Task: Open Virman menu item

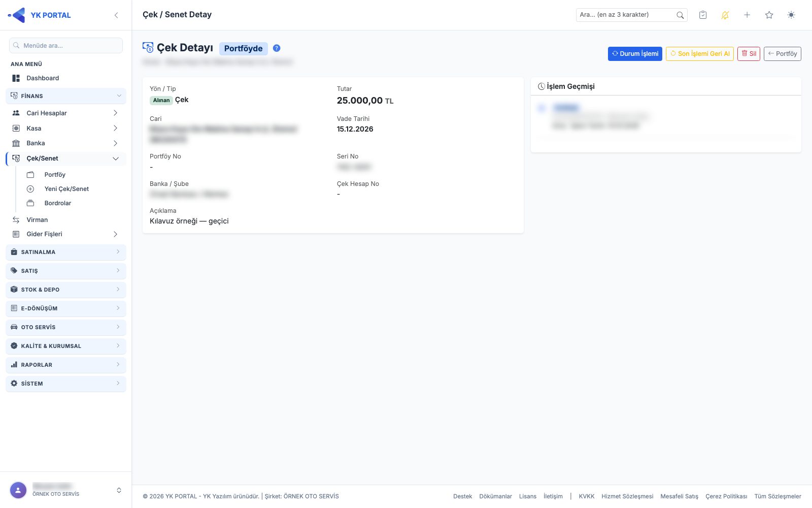Action: coord(66,220)
